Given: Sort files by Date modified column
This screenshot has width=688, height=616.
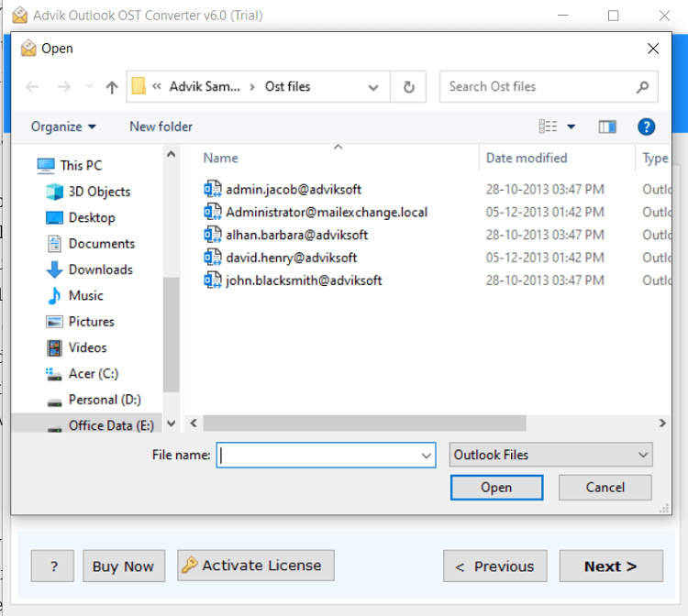Looking at the screenshot, I should pyautogui.click(x=527, y=158).
